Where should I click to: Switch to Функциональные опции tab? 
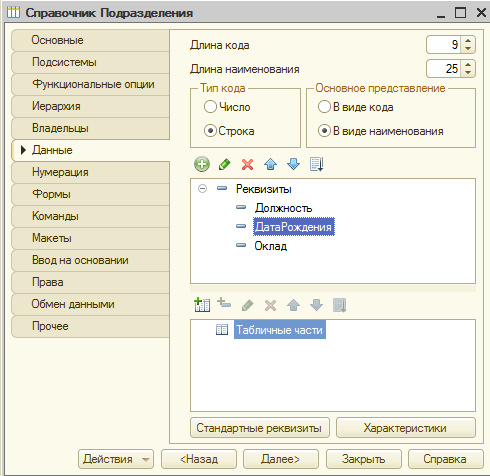click(90, 84)
